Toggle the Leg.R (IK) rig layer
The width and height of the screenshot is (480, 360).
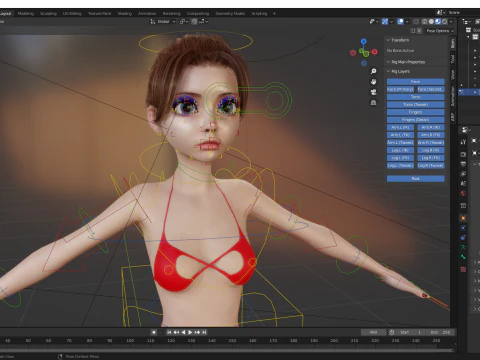(431, 150)
